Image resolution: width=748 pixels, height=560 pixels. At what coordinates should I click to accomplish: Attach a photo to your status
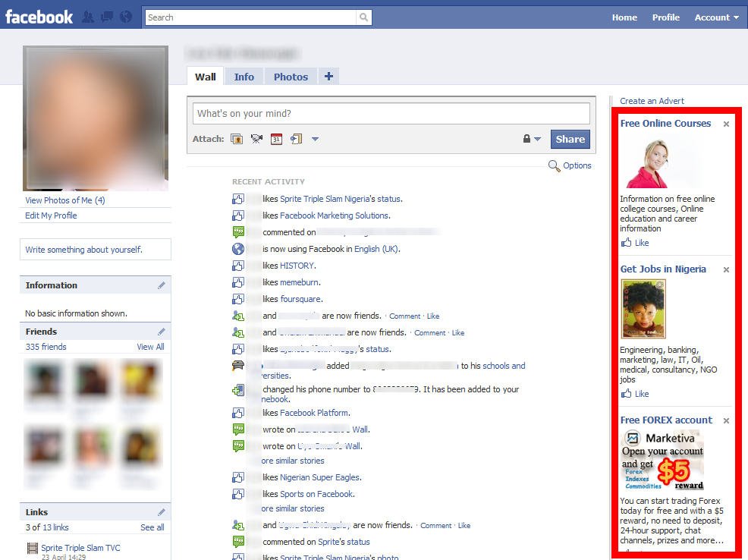(236, 139)
